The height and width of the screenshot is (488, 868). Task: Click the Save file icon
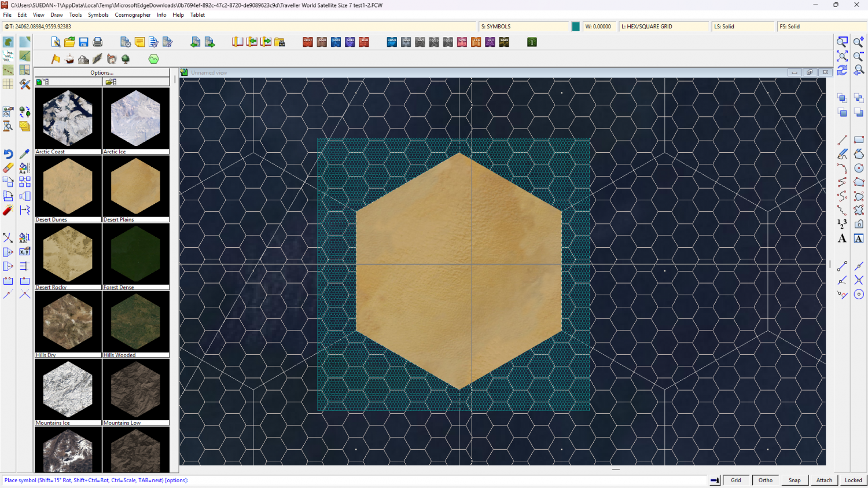coord(83,42)
